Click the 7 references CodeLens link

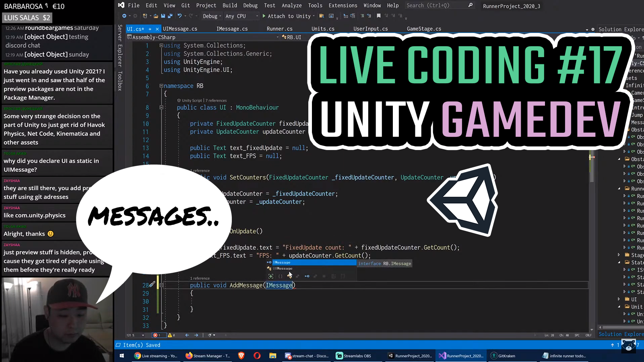(x=217, y=101)
